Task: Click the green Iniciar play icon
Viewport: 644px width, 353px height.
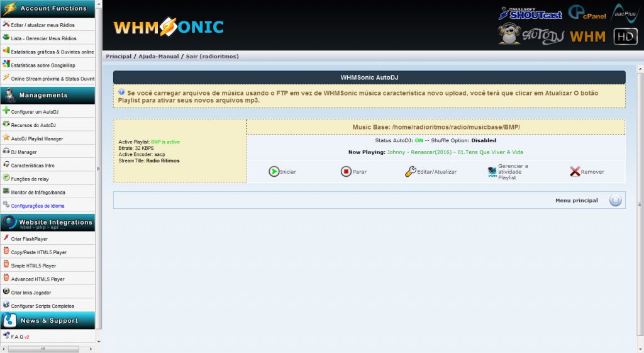Action: [274, 171]
